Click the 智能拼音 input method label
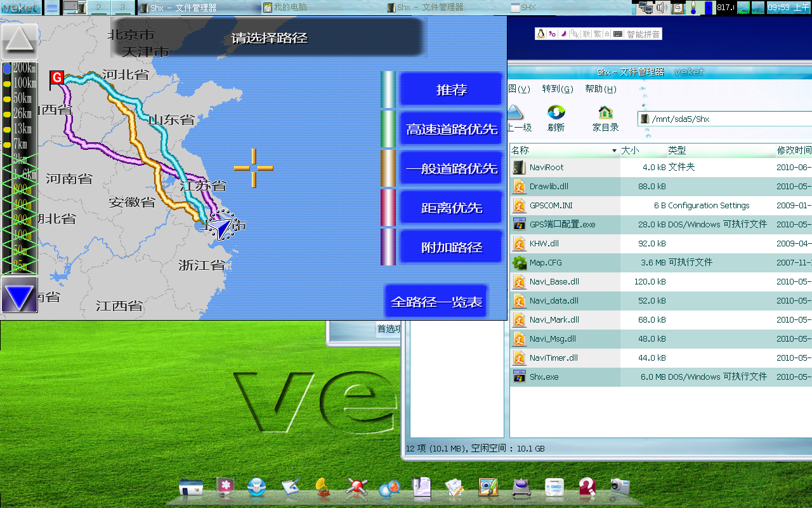Screen dimensions: 812x508 [x=643, y=34]
